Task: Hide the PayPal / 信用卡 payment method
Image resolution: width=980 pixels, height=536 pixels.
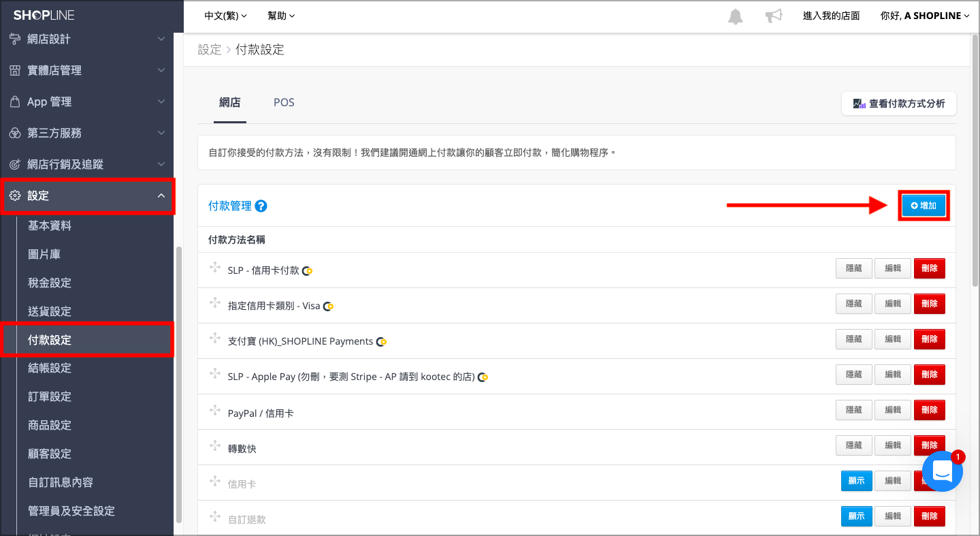Action: [853, 410]
